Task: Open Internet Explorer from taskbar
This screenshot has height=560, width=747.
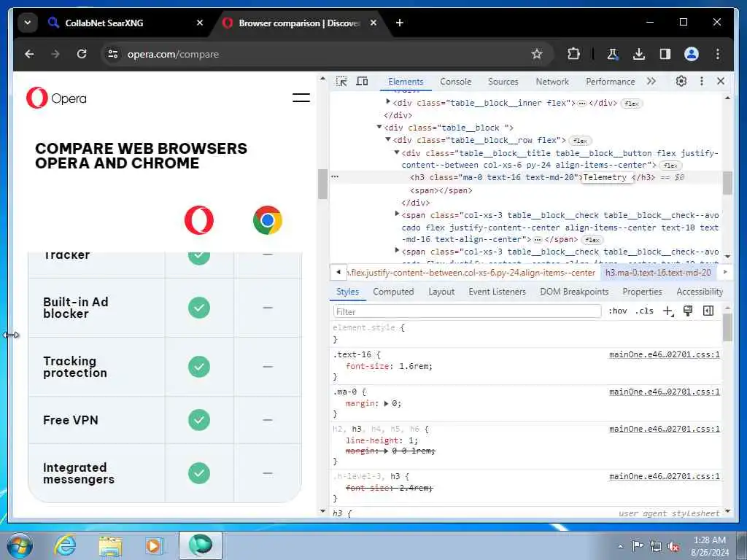Action: point(65,545)
